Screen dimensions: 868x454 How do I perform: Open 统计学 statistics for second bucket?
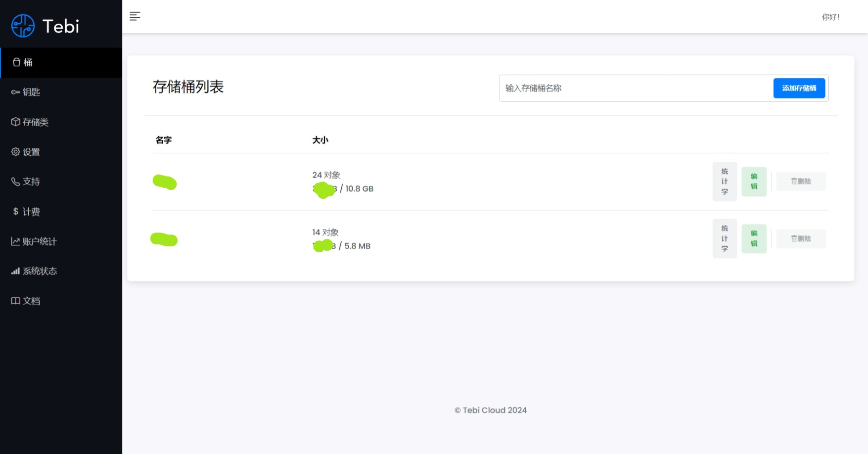[x=725, y=238]
